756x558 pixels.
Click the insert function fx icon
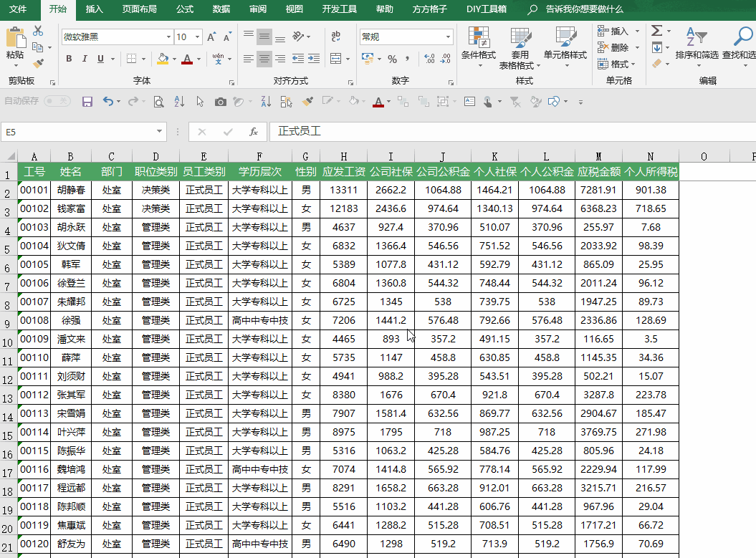pos(253,132)
